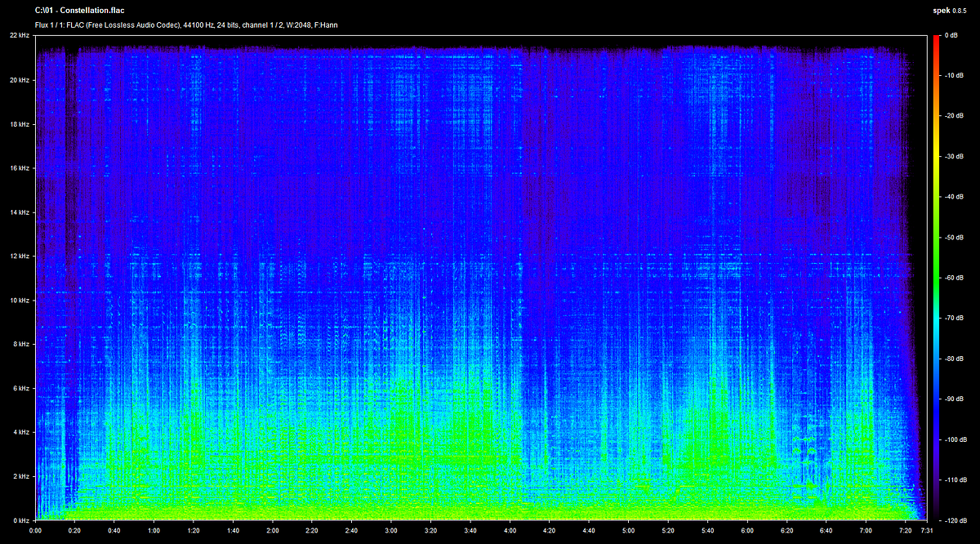Click the 4 kHz frequency axis label
The height and width of the screenshot is (544, 980).
point(21,431)
